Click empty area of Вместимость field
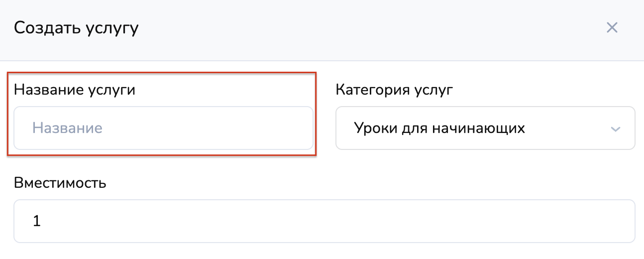644x259 pixels. pos(348,221)
